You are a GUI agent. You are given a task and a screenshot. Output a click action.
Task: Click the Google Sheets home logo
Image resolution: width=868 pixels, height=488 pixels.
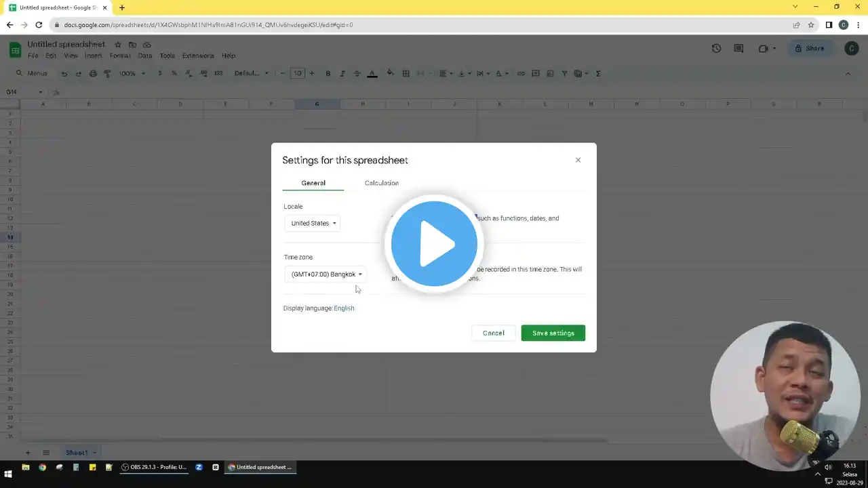[x=15, y=49]
